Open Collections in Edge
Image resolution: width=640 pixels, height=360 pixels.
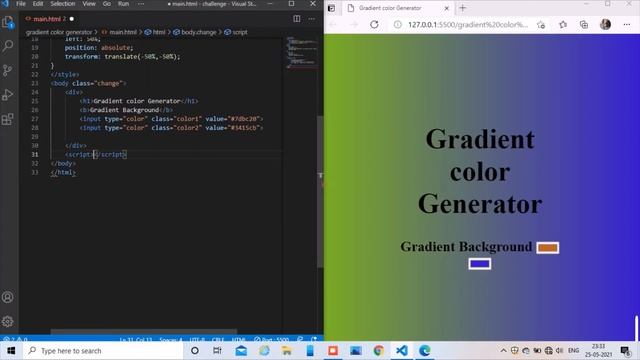[584, 24]
